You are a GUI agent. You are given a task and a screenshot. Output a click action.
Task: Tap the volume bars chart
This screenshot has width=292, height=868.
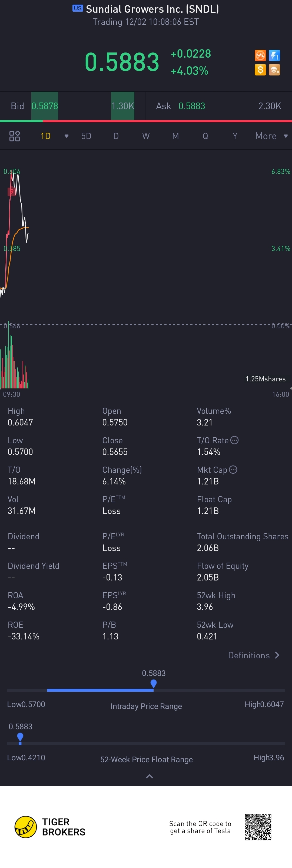[15, 355]
